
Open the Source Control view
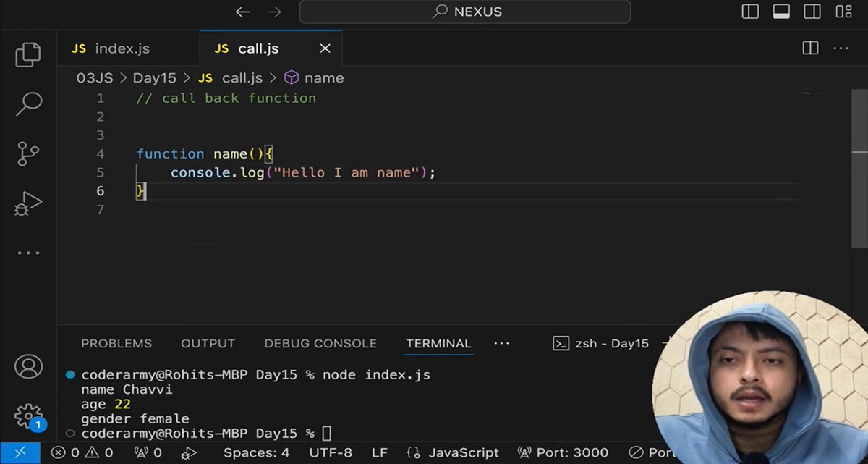(28, 153)
